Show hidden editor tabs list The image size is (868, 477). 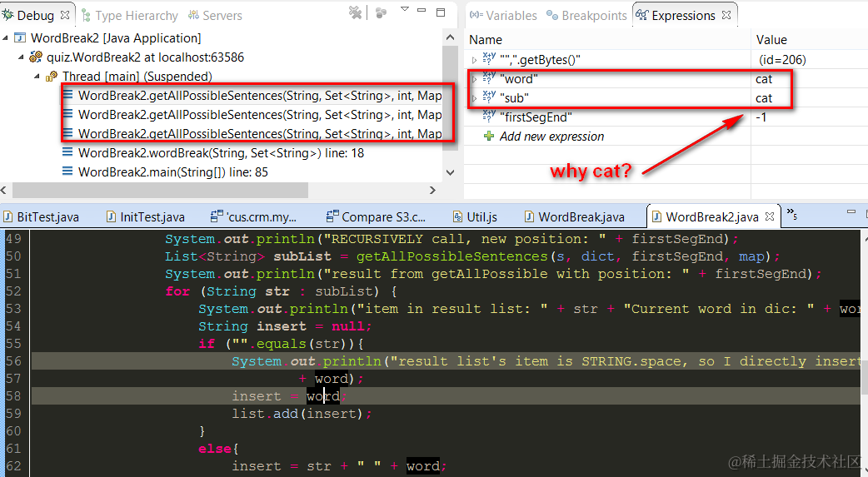[x=791, y=214]
